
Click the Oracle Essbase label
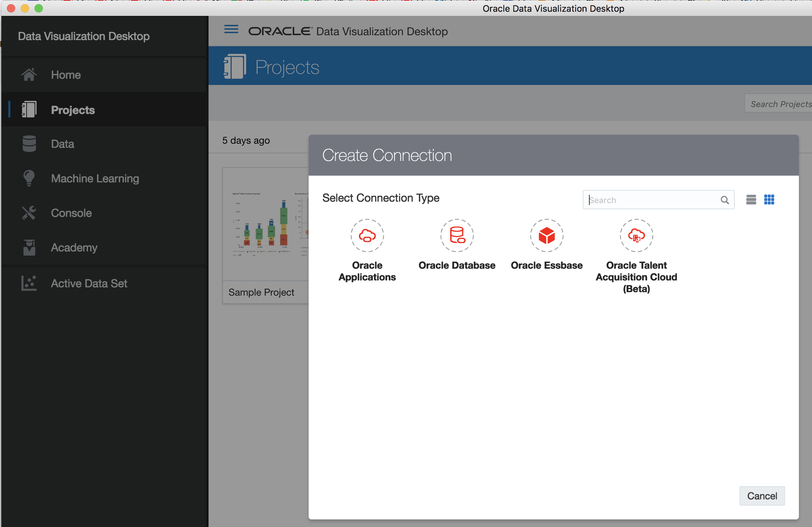[x=547, y=265]
